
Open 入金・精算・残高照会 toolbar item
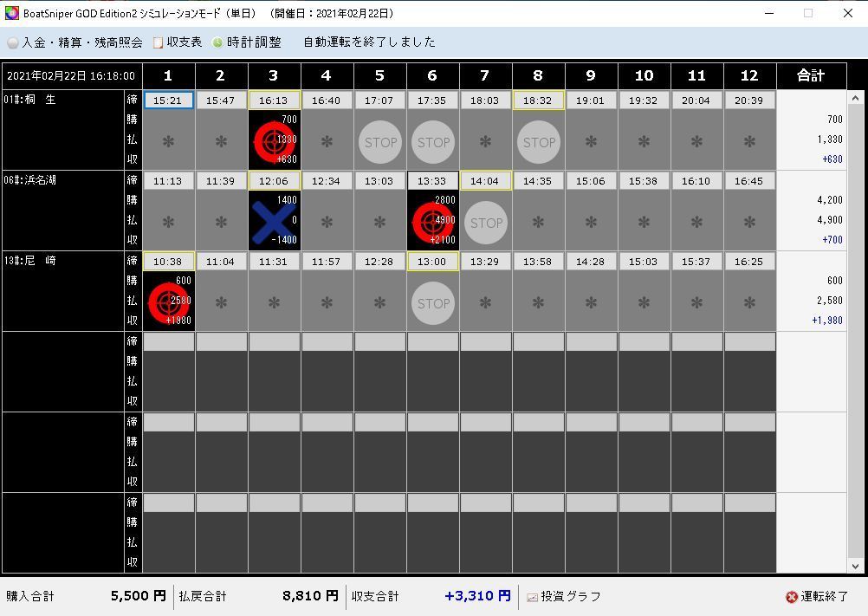74,42
